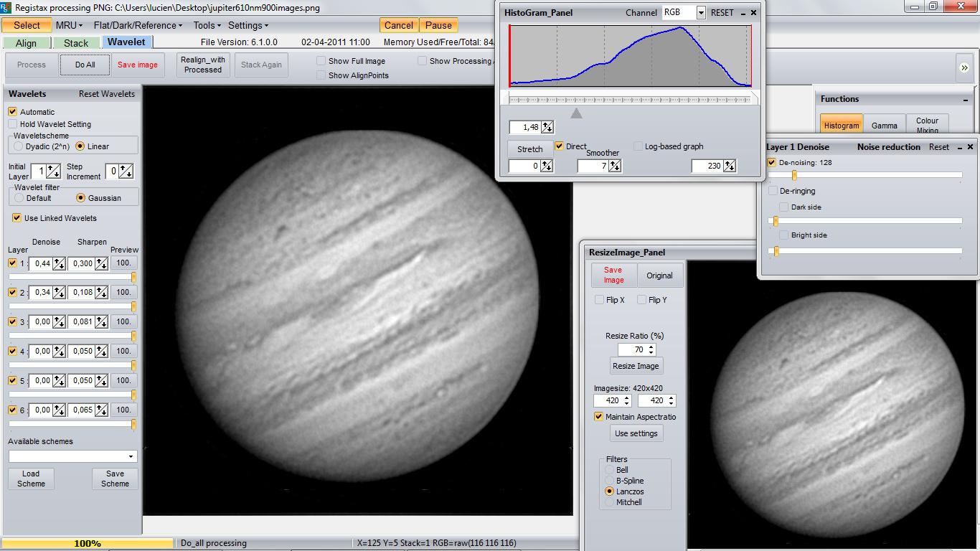Click RESET in the HistoGram_Panel
980x551 pixels.
point(722,13)
